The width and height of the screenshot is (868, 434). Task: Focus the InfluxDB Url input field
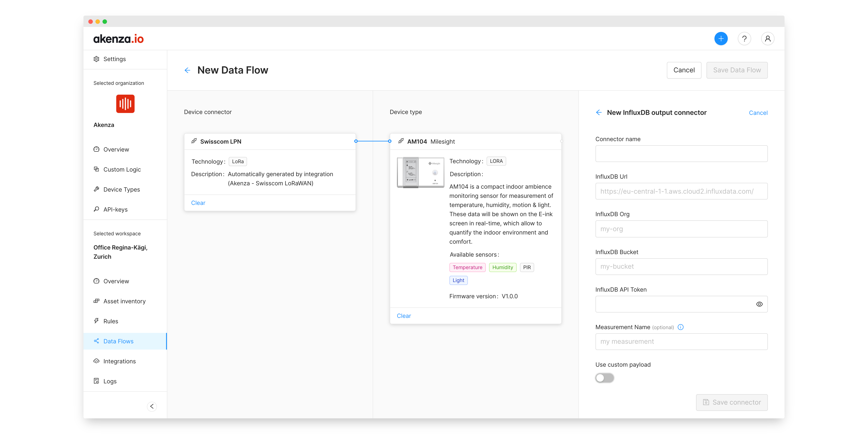point(681,191)
